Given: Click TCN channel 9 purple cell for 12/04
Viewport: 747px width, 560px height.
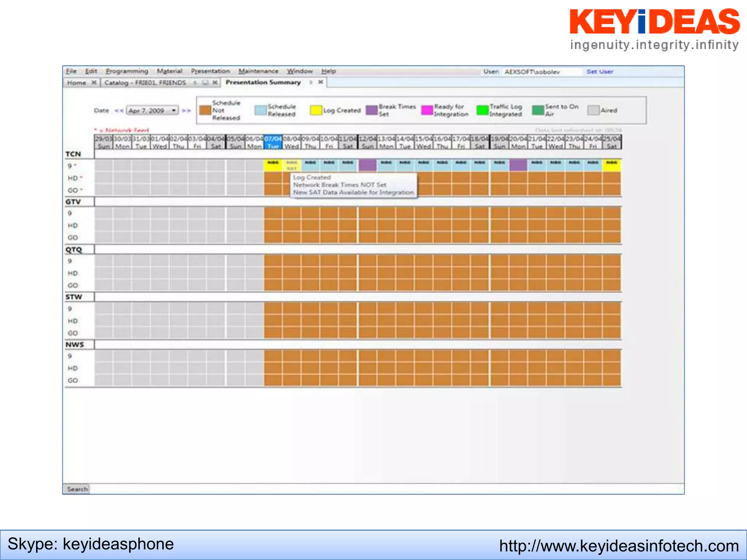Looking at the screenshot, I should [367, 165].
